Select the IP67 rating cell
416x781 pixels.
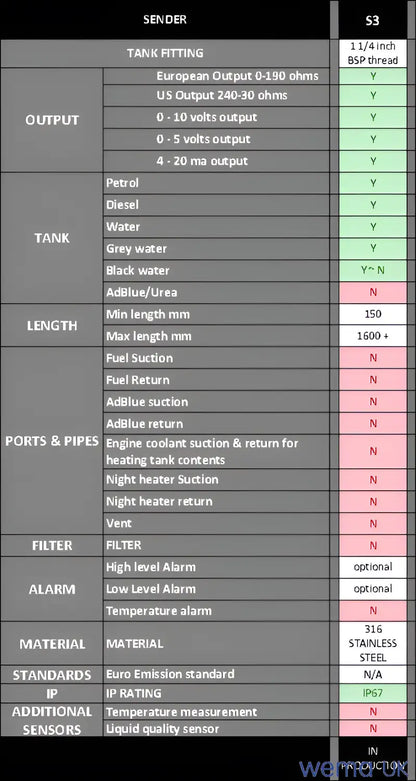tap(373, 693)
